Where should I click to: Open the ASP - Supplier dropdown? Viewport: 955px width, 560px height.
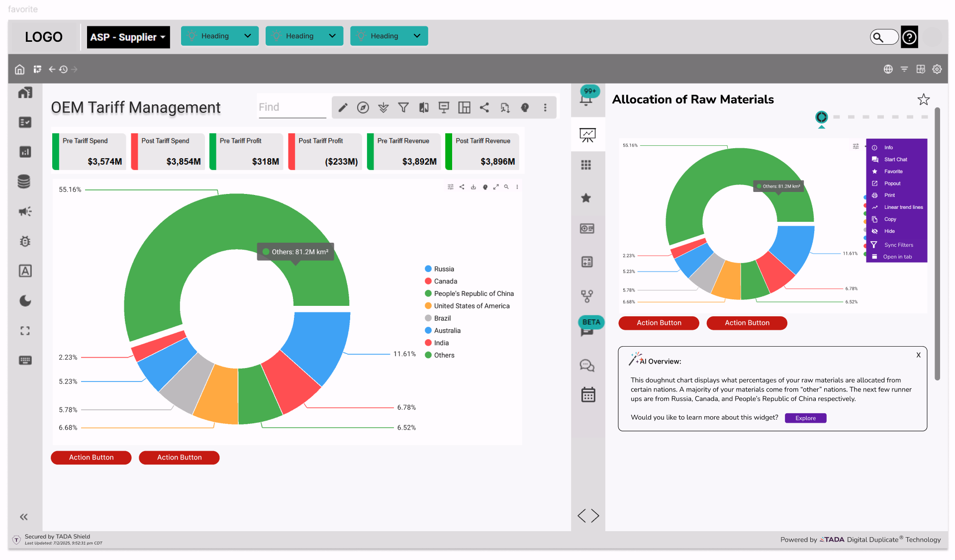click(x=128, y=37)
